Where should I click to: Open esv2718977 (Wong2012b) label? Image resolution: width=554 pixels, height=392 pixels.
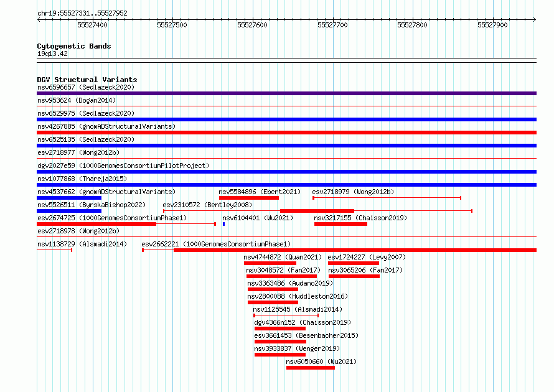click(x=78, y=152)
